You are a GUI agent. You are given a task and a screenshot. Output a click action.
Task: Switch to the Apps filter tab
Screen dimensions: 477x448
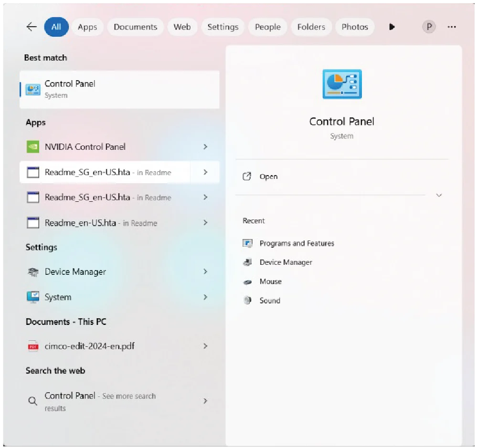coord(87,27)
